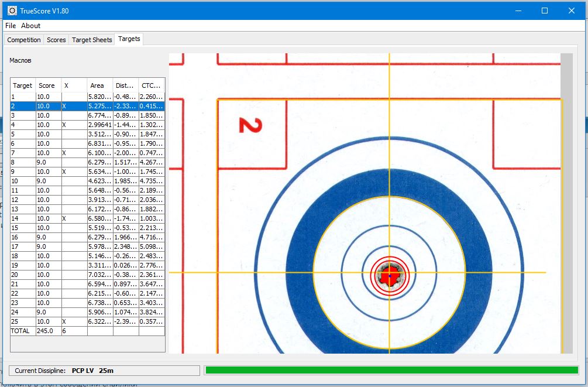
Task: Open the File menu
Action: (11, 26)
